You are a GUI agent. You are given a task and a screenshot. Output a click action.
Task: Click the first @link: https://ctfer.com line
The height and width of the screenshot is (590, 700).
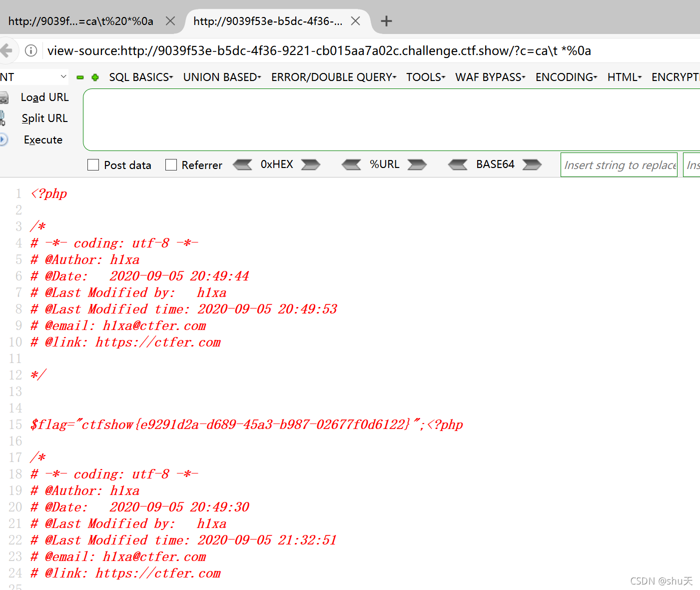point(125,342)
